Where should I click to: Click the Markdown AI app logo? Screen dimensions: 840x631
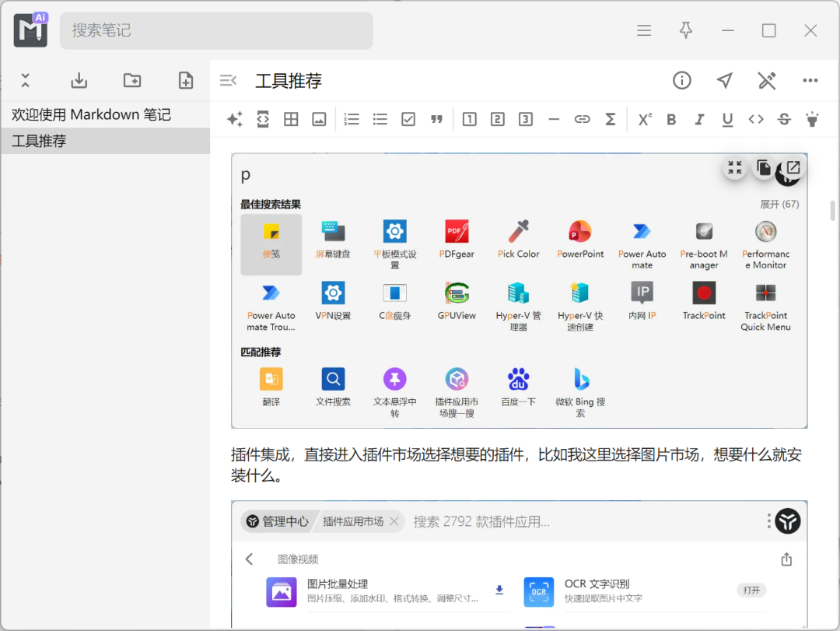click(x=30, y=30)
